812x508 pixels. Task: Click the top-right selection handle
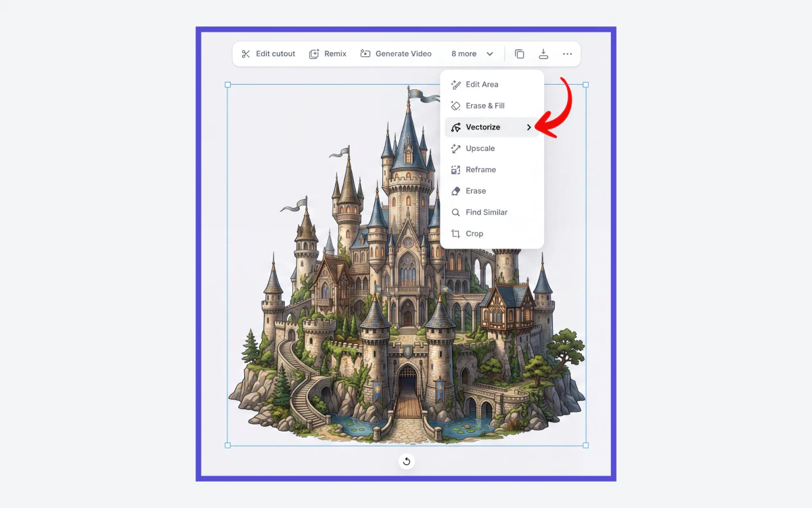coord(585,85)
